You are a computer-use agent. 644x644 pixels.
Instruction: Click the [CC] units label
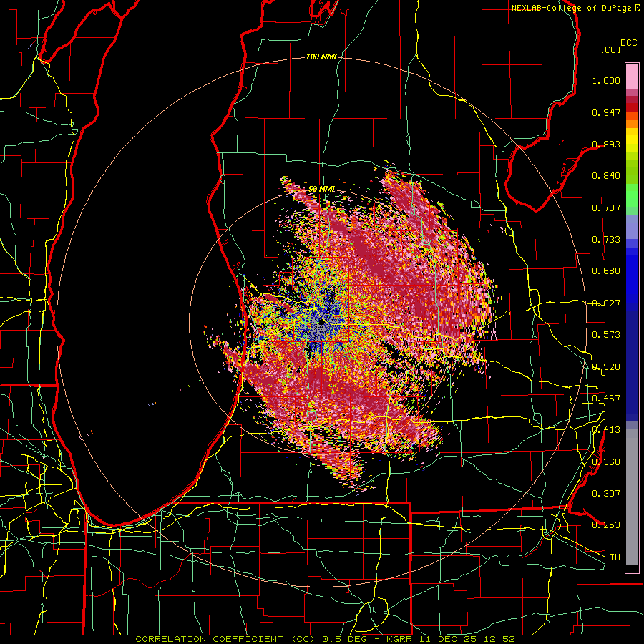coord(611,49)
